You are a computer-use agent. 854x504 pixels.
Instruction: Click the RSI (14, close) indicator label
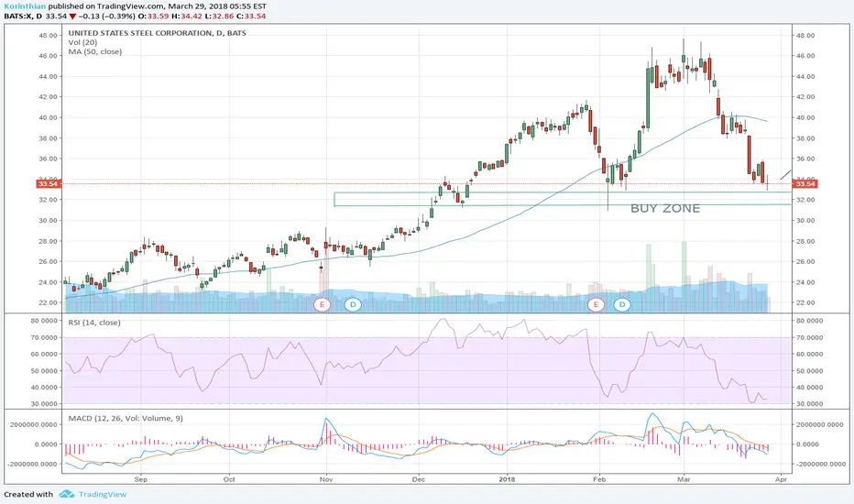pyautogui.click(x=94, y=323)
